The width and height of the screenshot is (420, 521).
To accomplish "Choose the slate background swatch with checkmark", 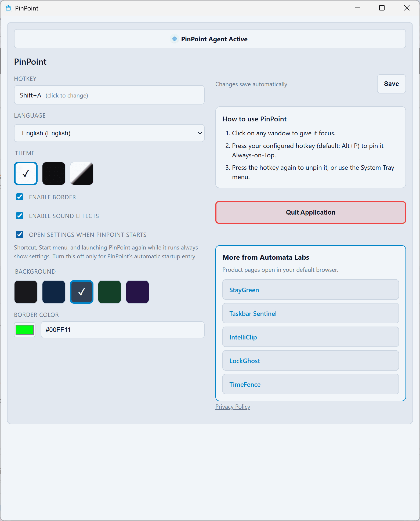I will pos(82,292).
